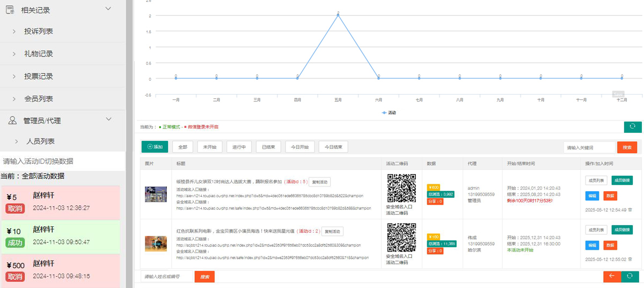
Task: Click the thumbnail image of the first activity
Action: click(x=156, y=194)
